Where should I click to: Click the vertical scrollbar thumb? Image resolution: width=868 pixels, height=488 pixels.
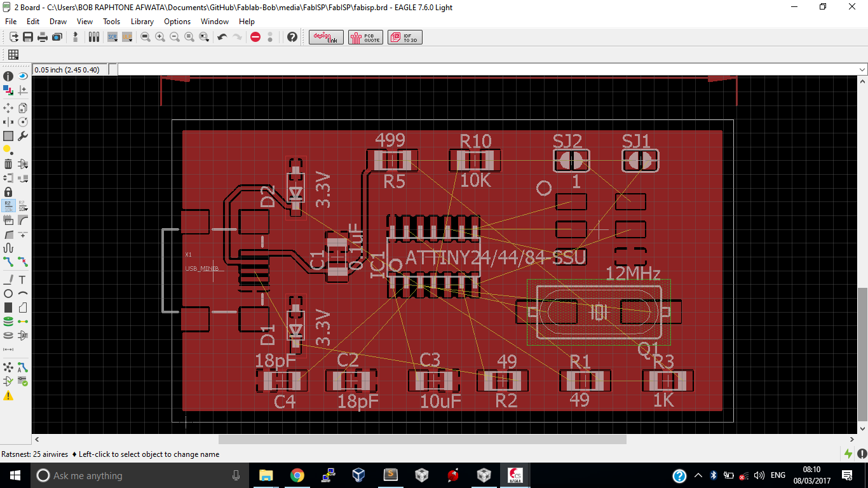(x=862, y=355)
